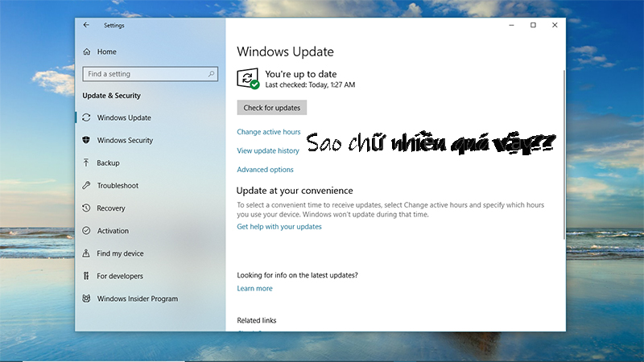Maximize the Settings window
This screenshot has height=362, width=644.
(x=533, y=25)
